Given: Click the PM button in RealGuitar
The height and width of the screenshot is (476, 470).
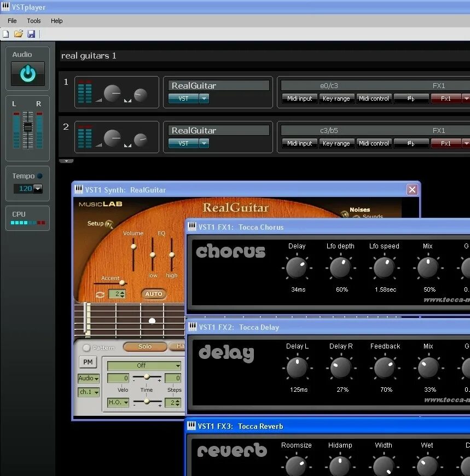Looking at the screenshot, I should pos(88,362).
